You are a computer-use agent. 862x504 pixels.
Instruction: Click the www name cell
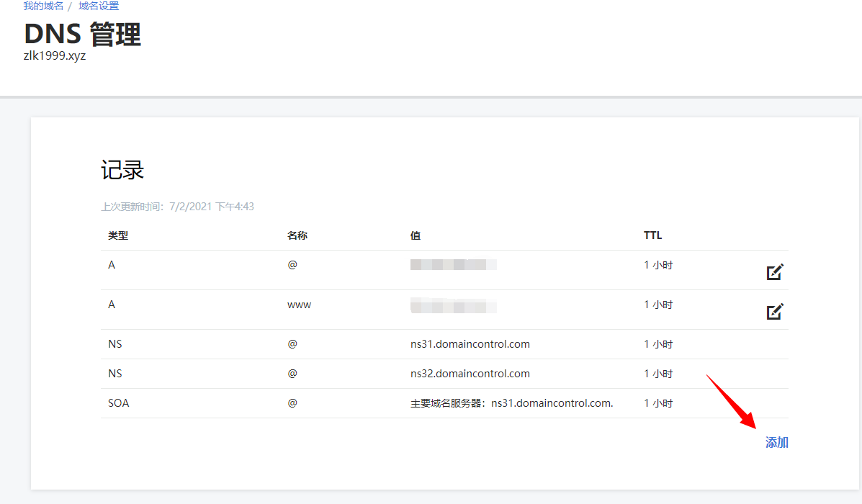click(x=299, y=305)
